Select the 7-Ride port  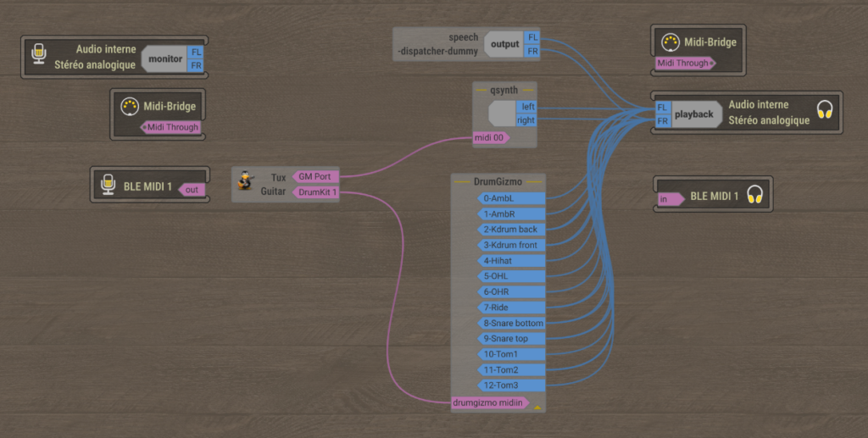[511, 307]
